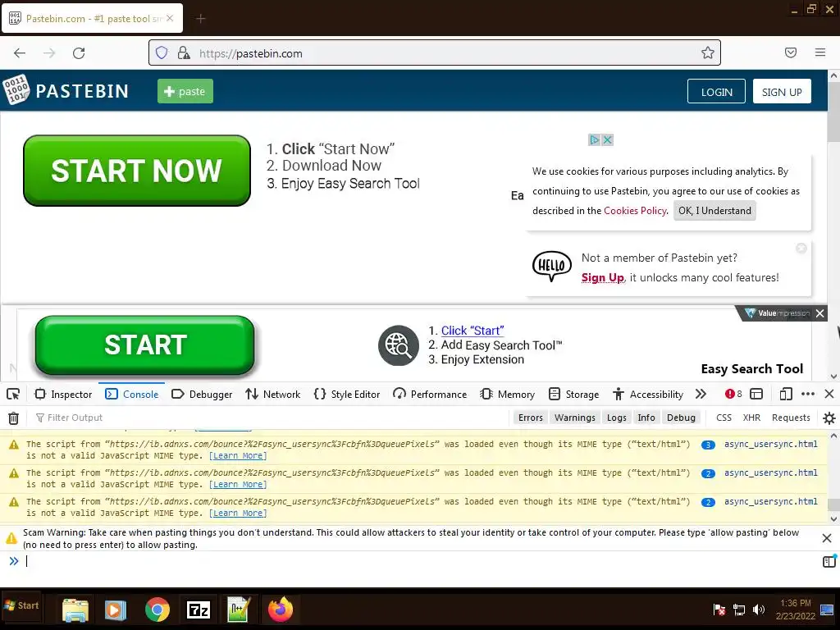Switch to the Inspector tab
The width and height of the screenshot is (840, 630).
pyautogui.click(x=63, y=395)
